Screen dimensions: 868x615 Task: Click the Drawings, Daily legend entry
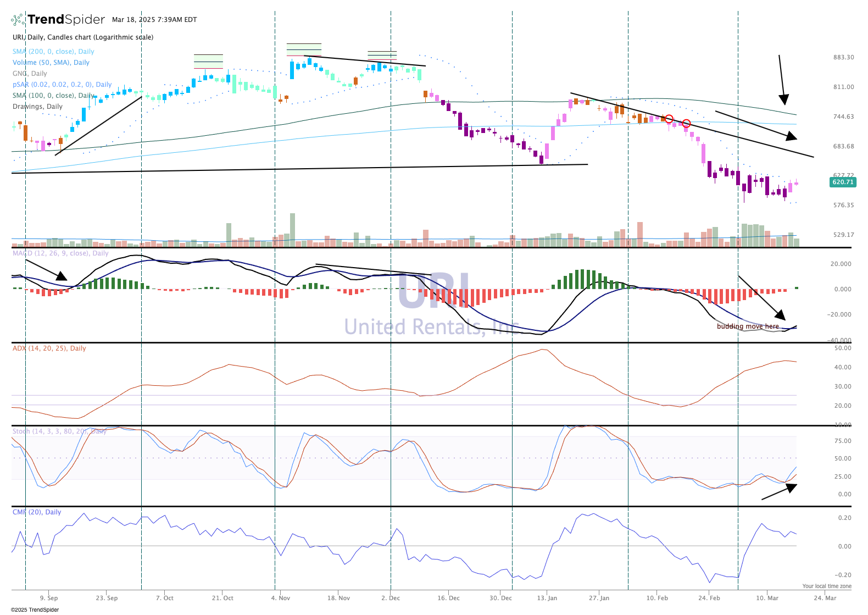(x=37, y=107)
